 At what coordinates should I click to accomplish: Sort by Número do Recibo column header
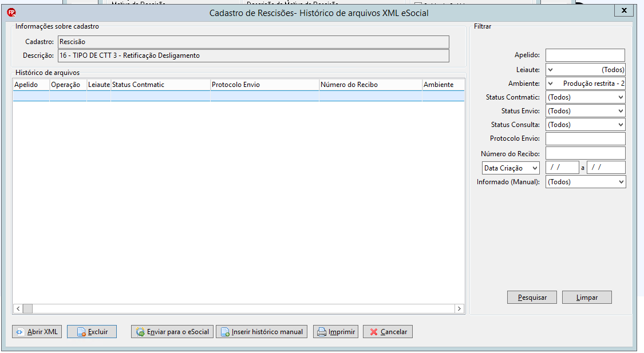tap(371, 85)
